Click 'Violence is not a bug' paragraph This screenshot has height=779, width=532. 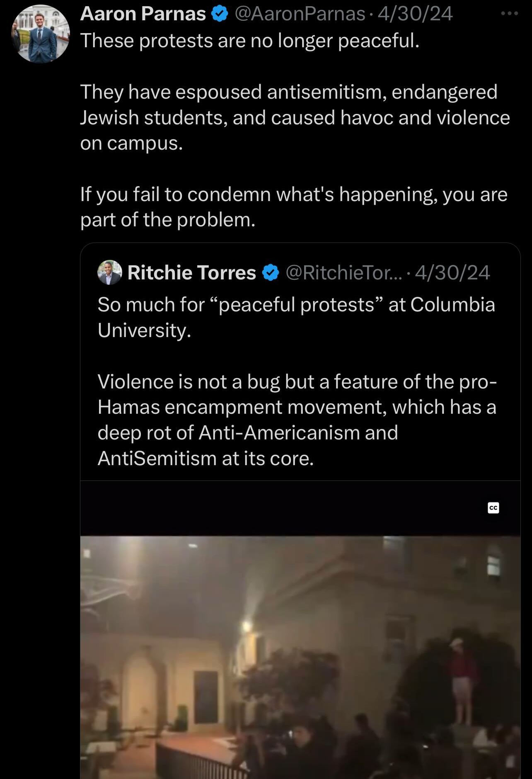[x=297, y=420]
